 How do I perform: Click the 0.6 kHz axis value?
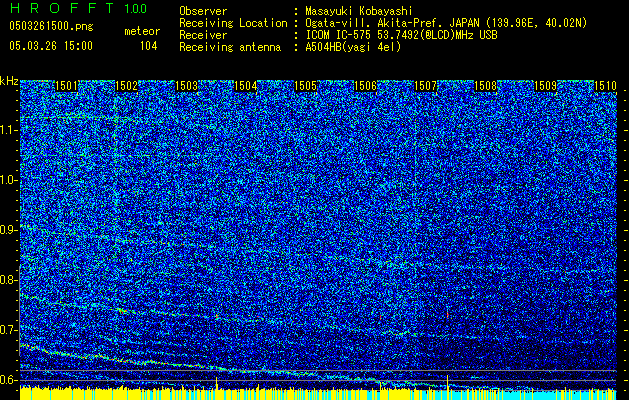9,380
